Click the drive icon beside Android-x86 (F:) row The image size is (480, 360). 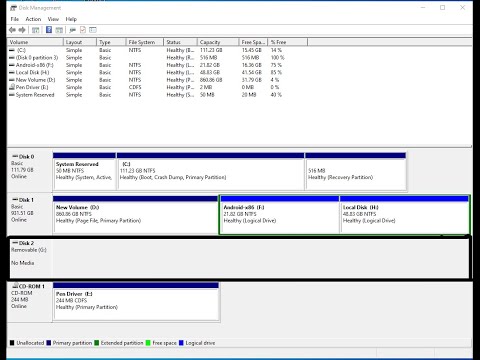12,65
